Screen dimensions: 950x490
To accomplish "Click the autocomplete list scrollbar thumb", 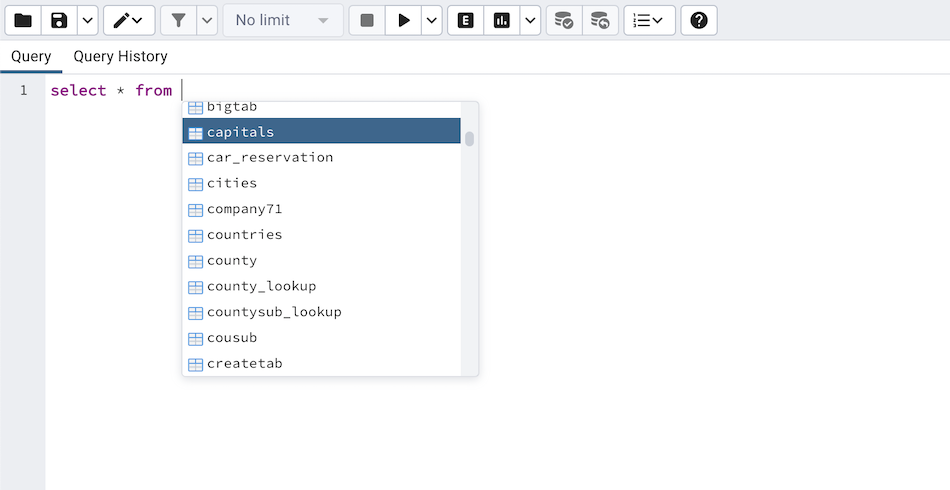I will [x=469, y=139].
